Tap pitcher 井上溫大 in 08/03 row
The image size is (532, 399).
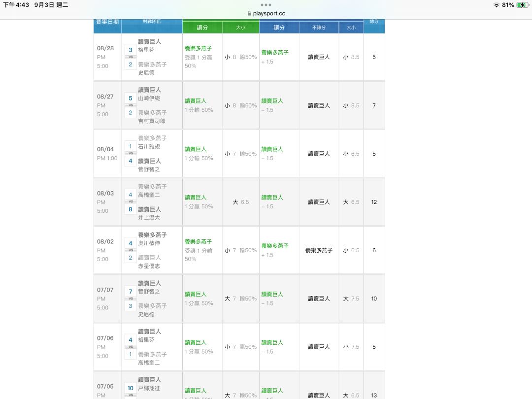(x=149, y=218)
